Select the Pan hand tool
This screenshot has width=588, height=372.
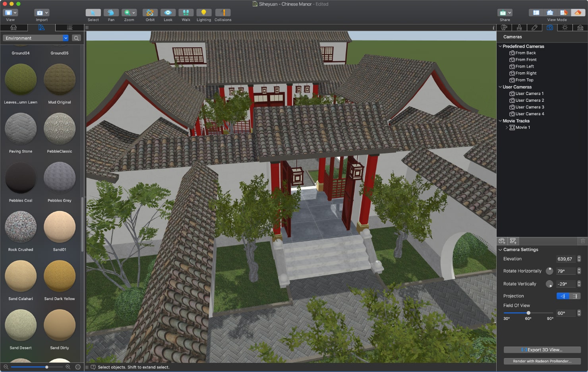click(111, 13)
